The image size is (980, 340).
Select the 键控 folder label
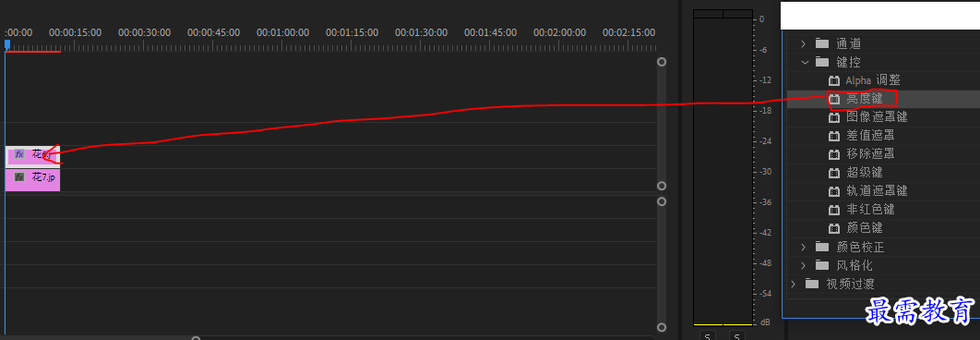(848, 62)
